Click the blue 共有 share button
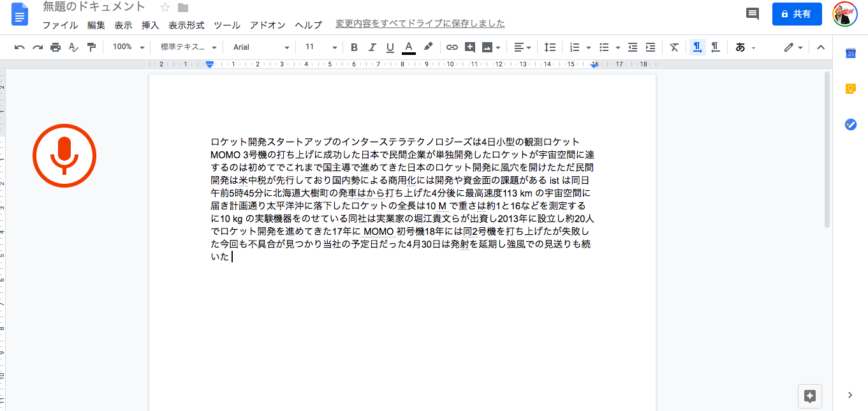The height and width of the screenshot is (411, 868). 797,13
